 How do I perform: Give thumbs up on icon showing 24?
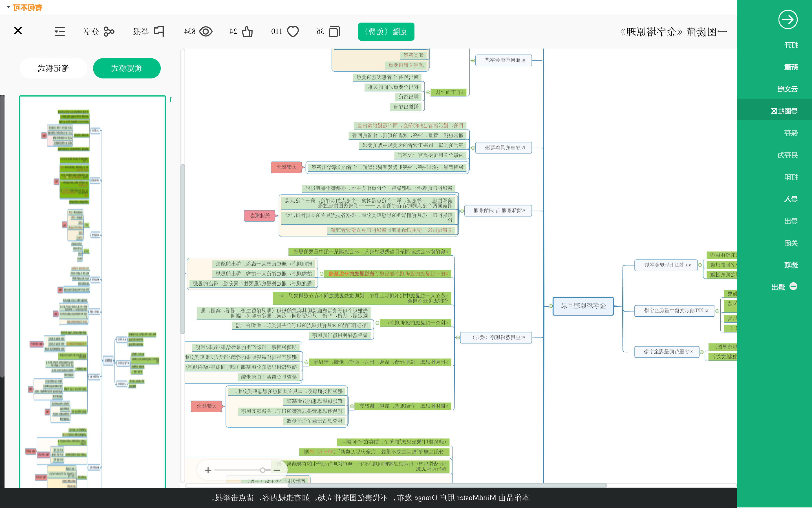pos(247,32)
